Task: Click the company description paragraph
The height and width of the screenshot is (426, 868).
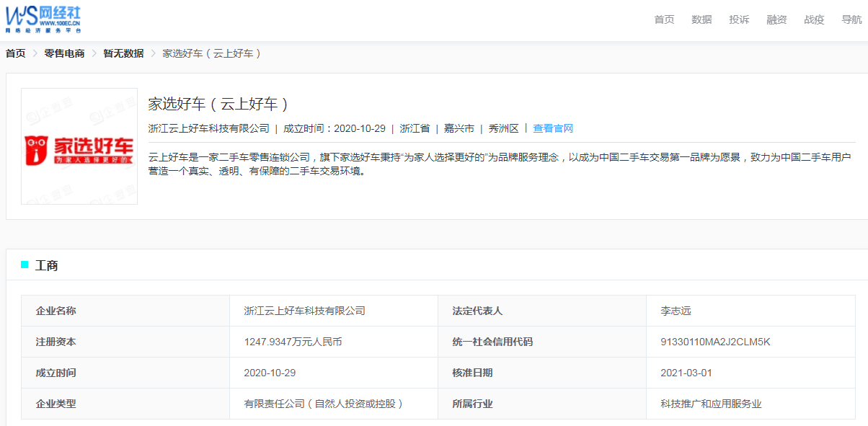Action: [500, 164]
